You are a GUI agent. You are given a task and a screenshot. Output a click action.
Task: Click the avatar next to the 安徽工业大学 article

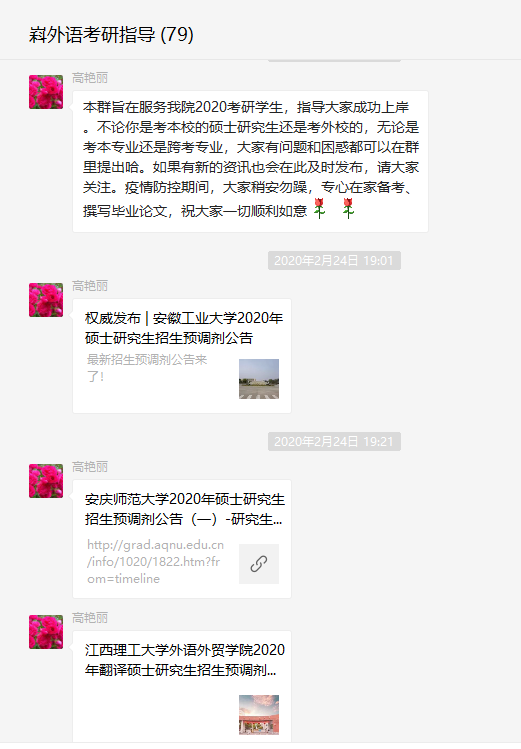(x=46, y=300)
